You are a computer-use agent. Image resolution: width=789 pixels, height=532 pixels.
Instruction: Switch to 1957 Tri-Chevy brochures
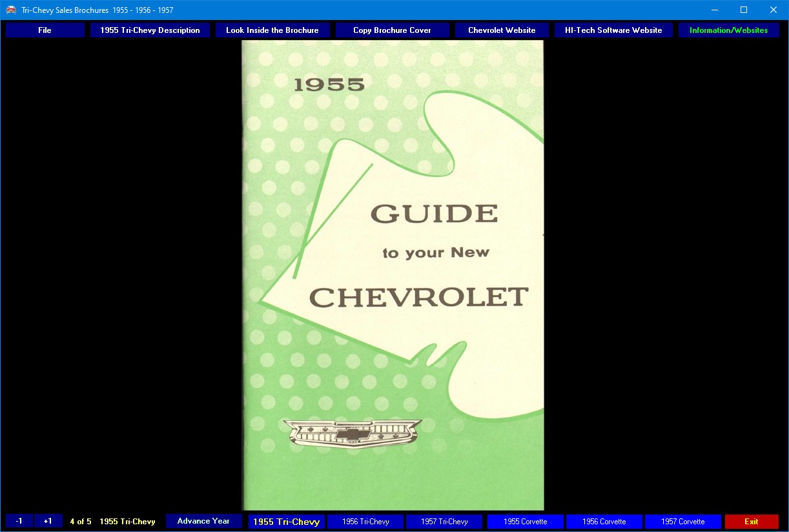pyautogui.click(x=444, y=522)
